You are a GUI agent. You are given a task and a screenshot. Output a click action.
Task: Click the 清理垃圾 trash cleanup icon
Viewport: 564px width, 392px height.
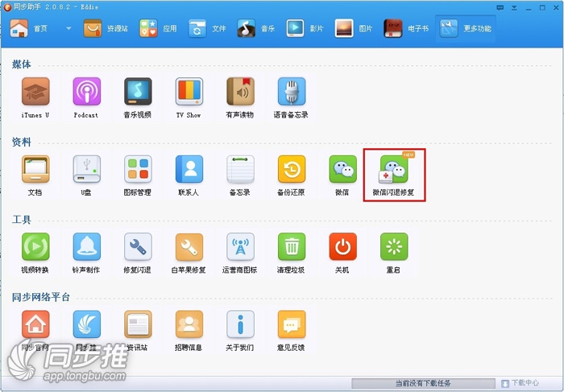tap(292, 247)
